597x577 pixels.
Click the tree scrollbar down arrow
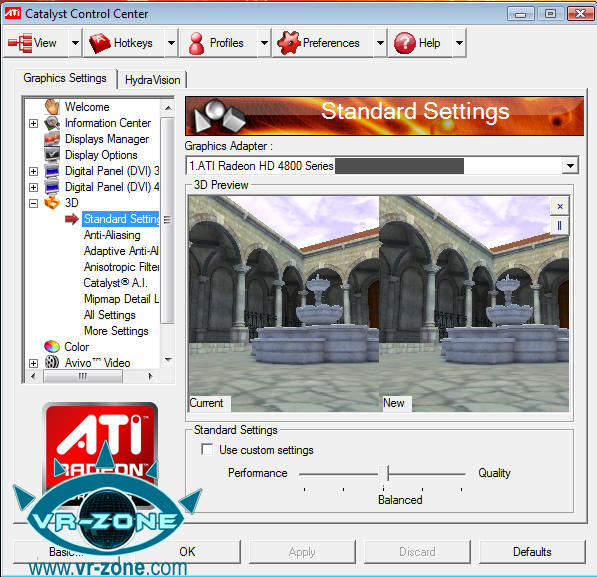[x=168, y=359]
